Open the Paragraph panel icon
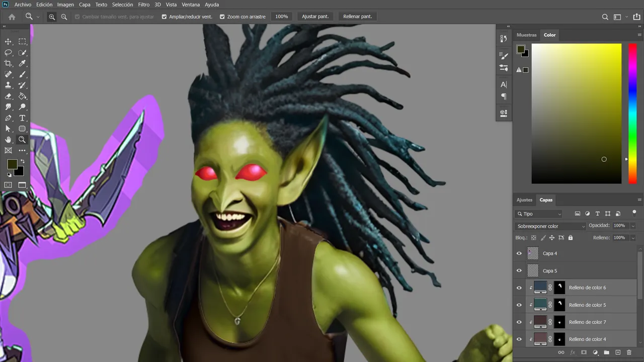This screenshot has width=644, height=362. pyautogui.click(x=504, y=97)
